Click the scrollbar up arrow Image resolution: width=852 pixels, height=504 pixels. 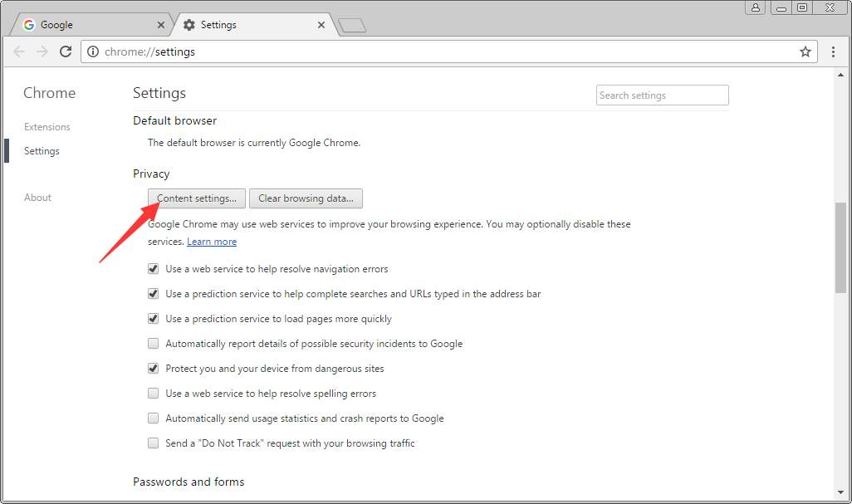click(840, 75)
